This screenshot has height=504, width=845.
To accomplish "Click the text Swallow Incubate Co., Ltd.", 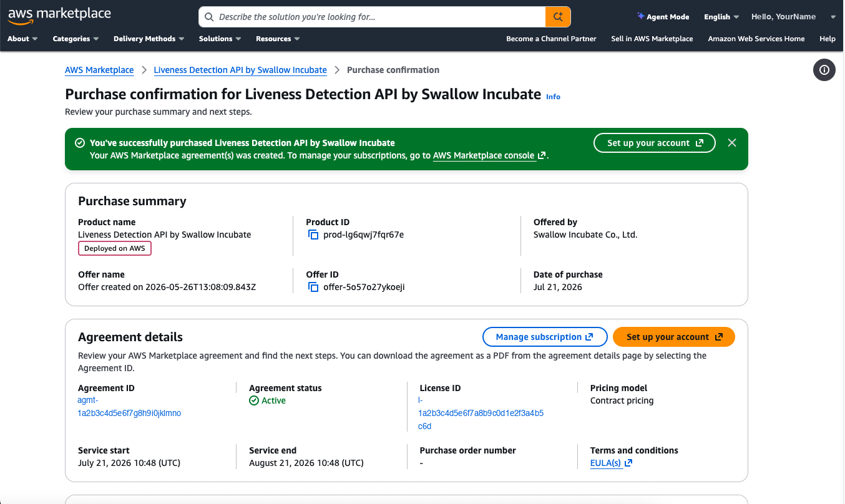I will pyautogui.click(x=585, y=235).
